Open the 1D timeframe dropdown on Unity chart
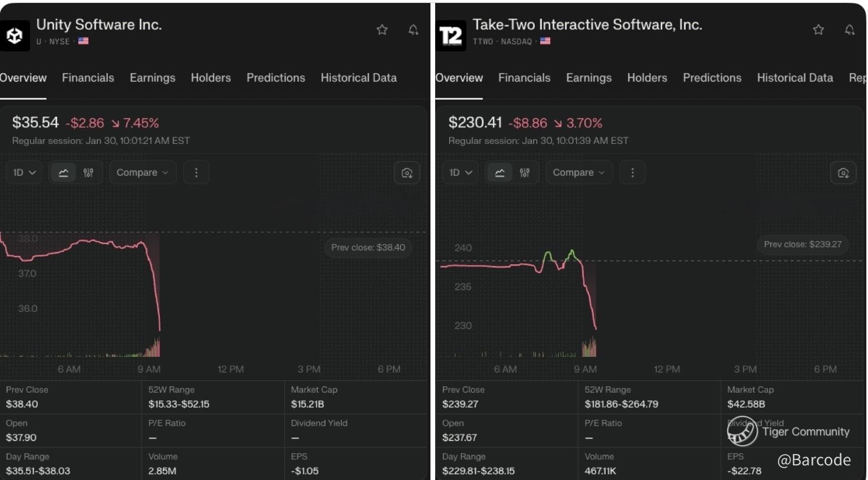The image size is (868, 480). pyautogui.click(x=24, y=173)
